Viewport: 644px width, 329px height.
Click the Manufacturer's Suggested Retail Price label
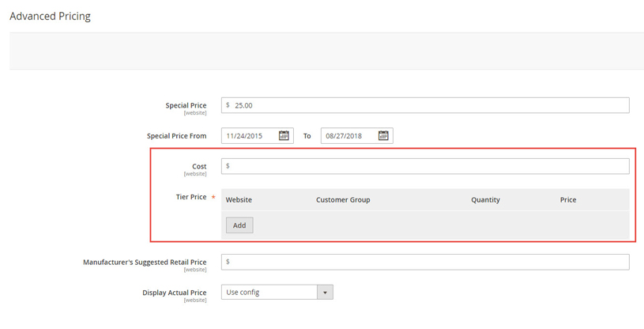[x=145, y=262]
